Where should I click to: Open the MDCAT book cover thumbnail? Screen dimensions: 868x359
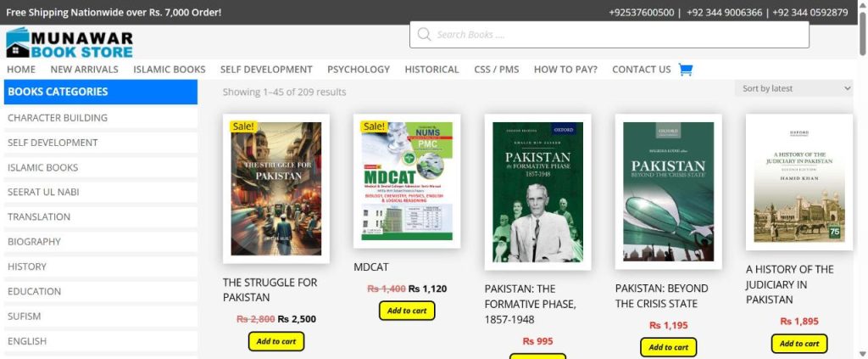coord(407,181)
